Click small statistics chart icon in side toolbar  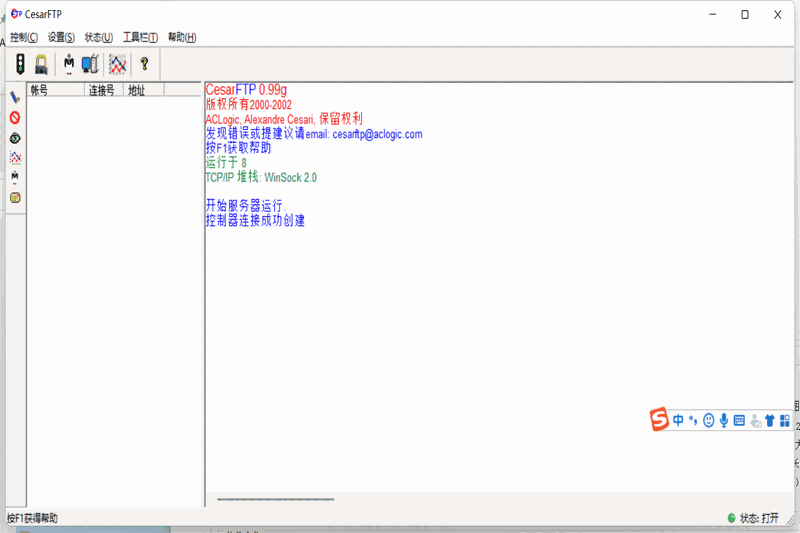point(15,158)
